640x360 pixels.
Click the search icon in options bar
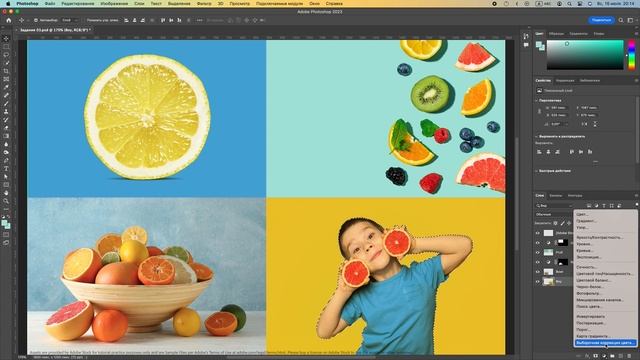(621, 20)
